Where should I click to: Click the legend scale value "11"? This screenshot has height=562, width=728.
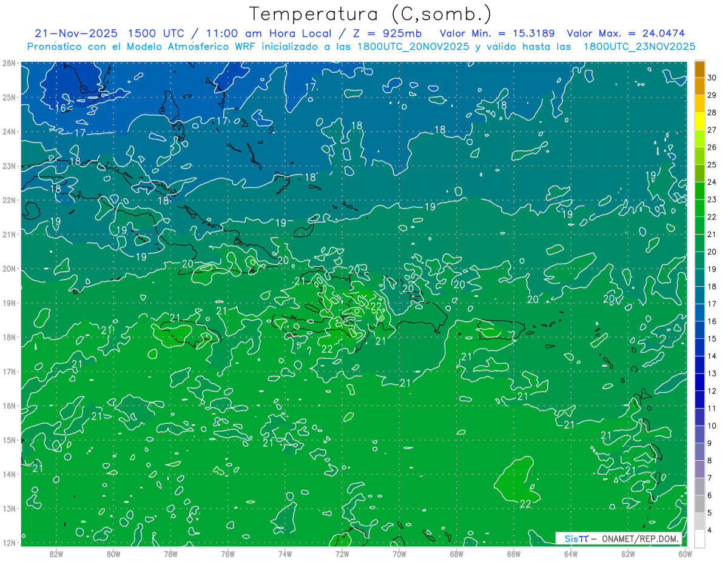point(712,409)
